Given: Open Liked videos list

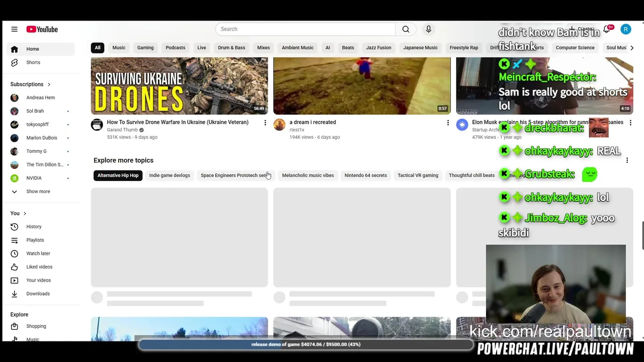Looking at the screenshot, I should [x=41, y=267].
